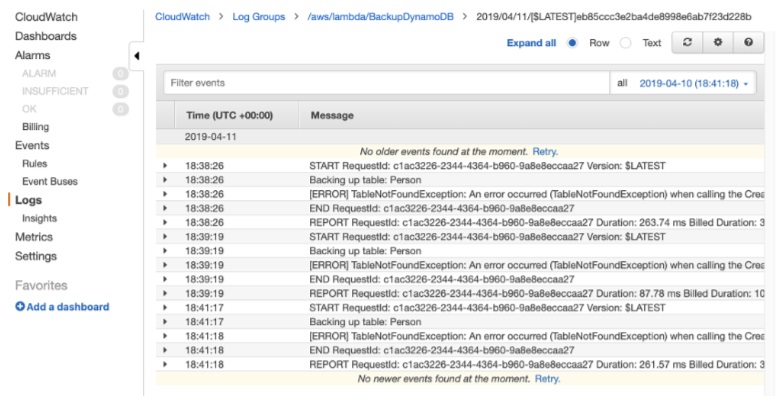Open Dashboards in the sidebar
778x396 pixels.
[x=46, y=36]
